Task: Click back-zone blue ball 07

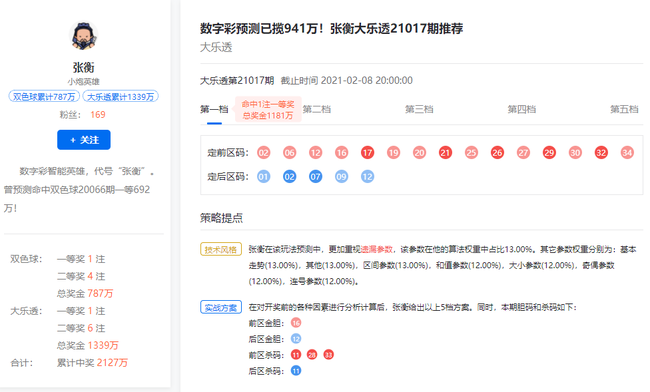Action: pos(315,177)
